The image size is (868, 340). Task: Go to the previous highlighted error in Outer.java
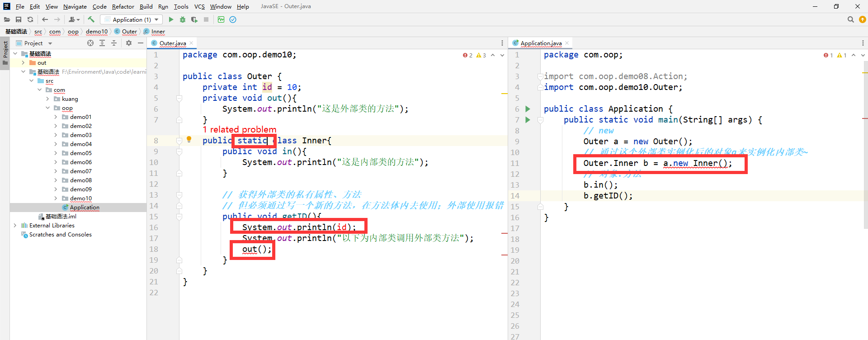(x=493, y=55)
